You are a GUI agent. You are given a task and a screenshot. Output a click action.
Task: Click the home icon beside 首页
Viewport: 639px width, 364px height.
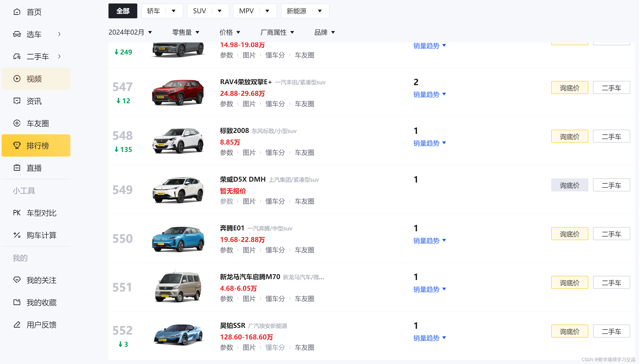click(17, 12)
